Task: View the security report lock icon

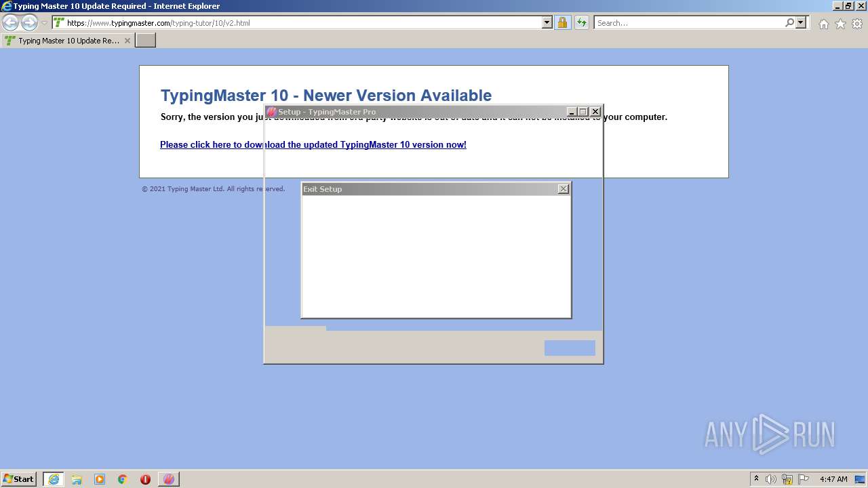Action: click(562, 23)
